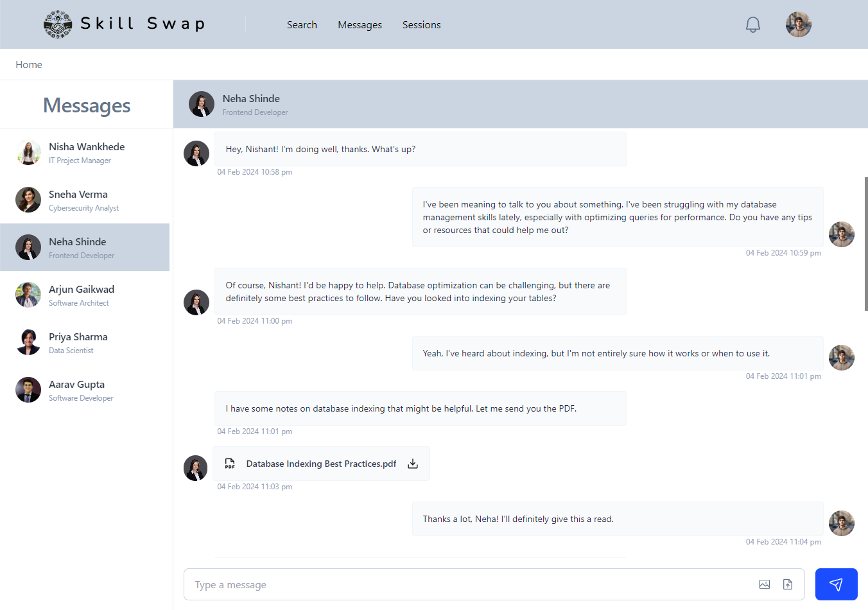The image size is (868, 610).
Task: Switch to the Search tab
Action: [302, 24]
